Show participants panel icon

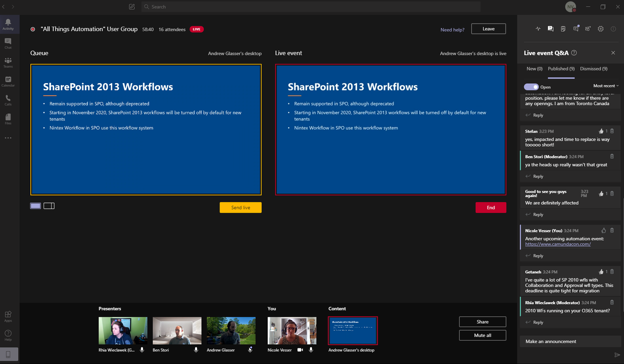tap(588, 29)
